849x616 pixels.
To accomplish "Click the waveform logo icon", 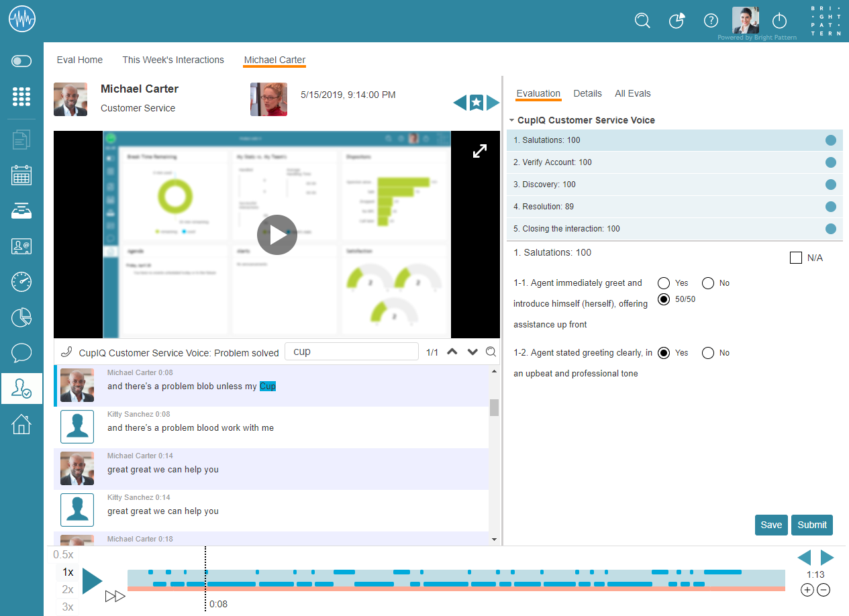I will point(21,19).
